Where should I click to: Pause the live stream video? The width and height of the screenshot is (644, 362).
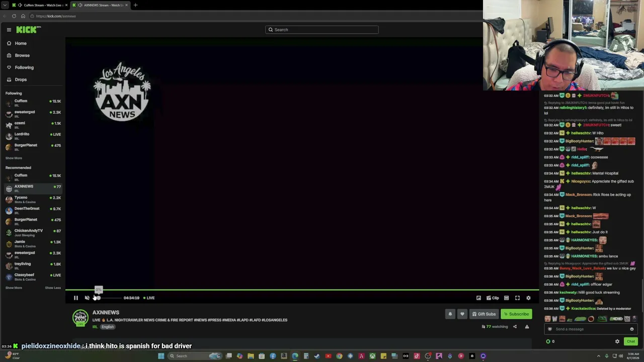pyautogui.click(x=76, y=298)
